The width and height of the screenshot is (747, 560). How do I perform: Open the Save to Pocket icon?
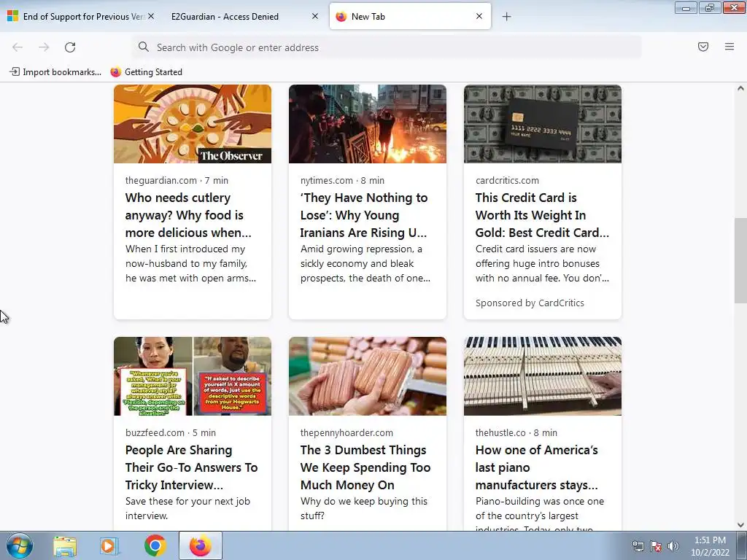(703, 47)
